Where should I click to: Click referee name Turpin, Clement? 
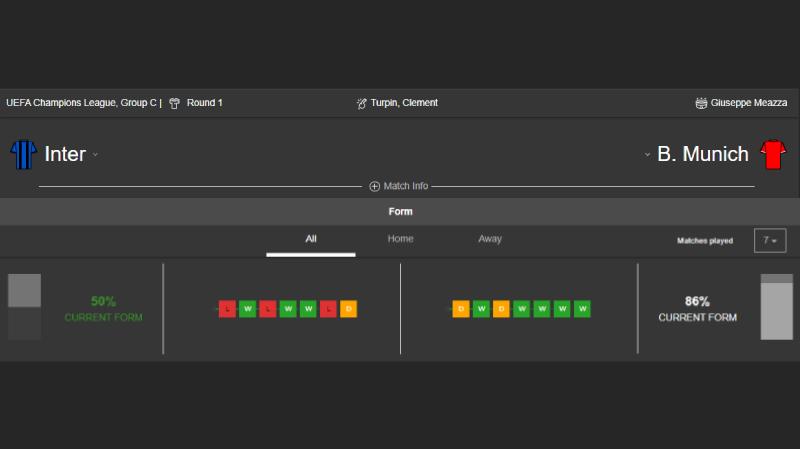(x=404, y=103)
